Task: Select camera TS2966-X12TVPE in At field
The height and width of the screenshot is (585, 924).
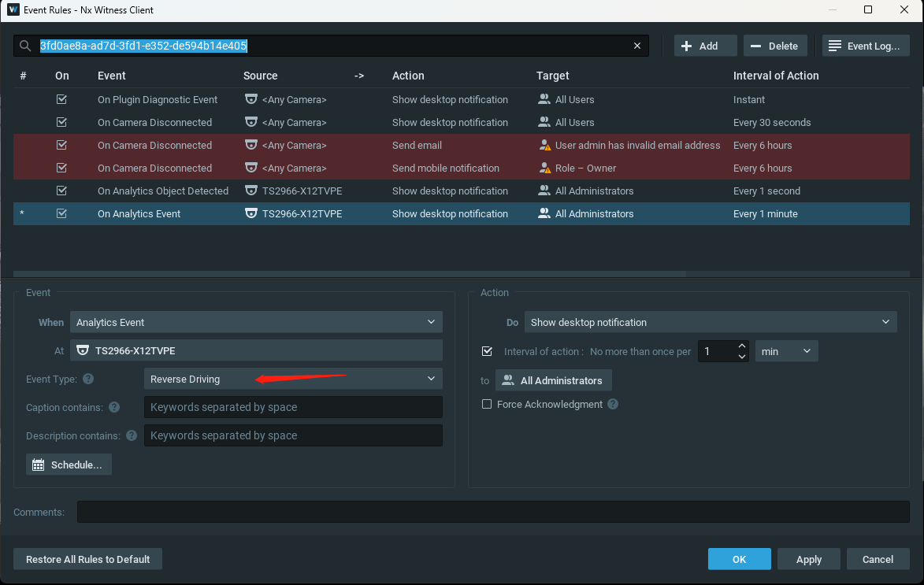Action: (256, 350)
